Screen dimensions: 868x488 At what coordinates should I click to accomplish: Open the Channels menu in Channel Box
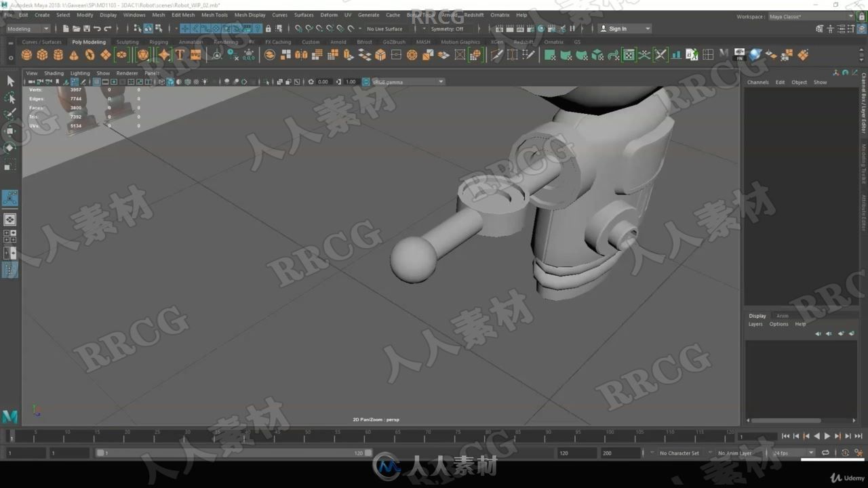coord(758,82)
